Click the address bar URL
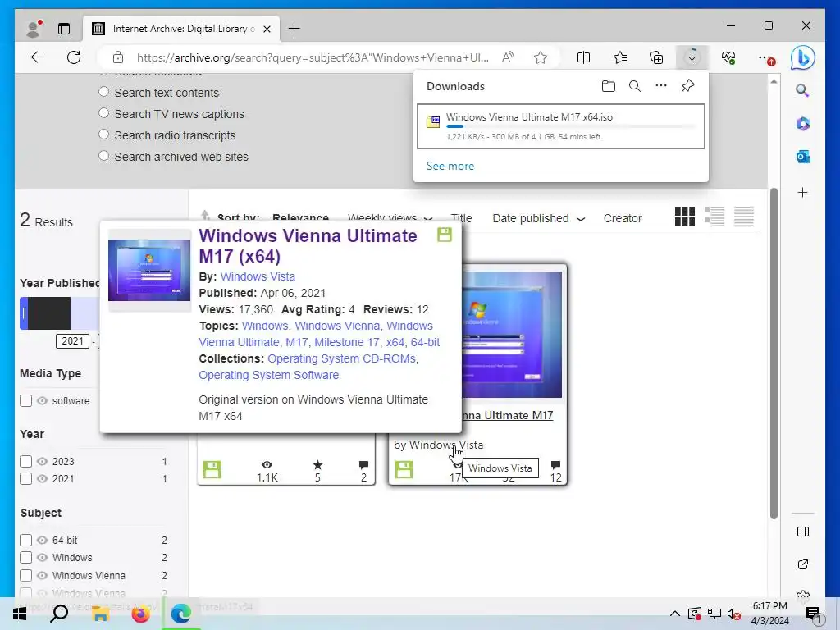The image size is (840, 630). [x=313, y=57]
